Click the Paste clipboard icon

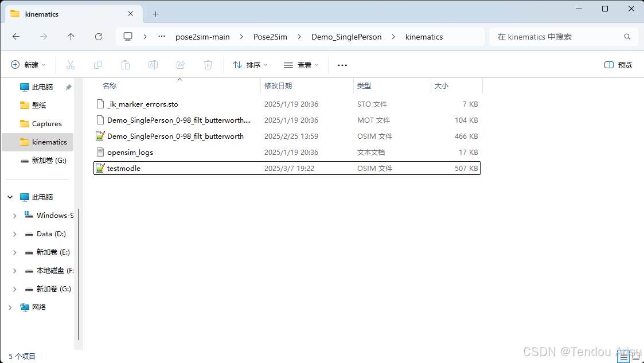(125, 65)
